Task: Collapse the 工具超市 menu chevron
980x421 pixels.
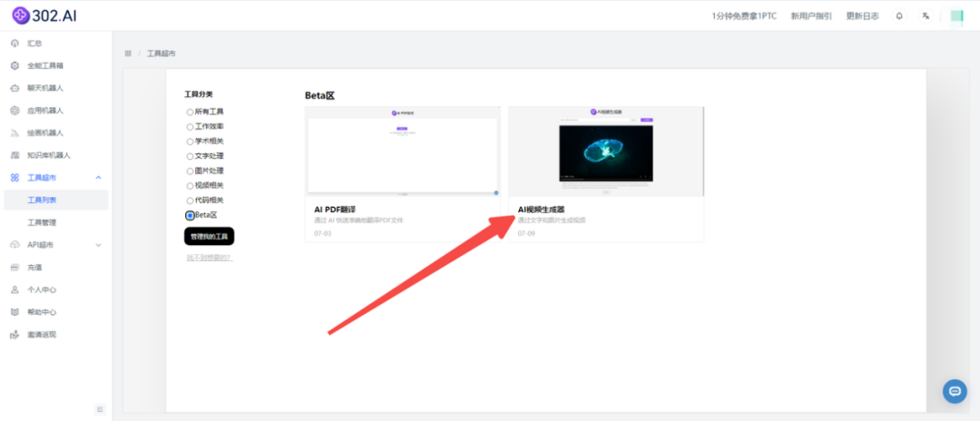Action: (98, 178)
